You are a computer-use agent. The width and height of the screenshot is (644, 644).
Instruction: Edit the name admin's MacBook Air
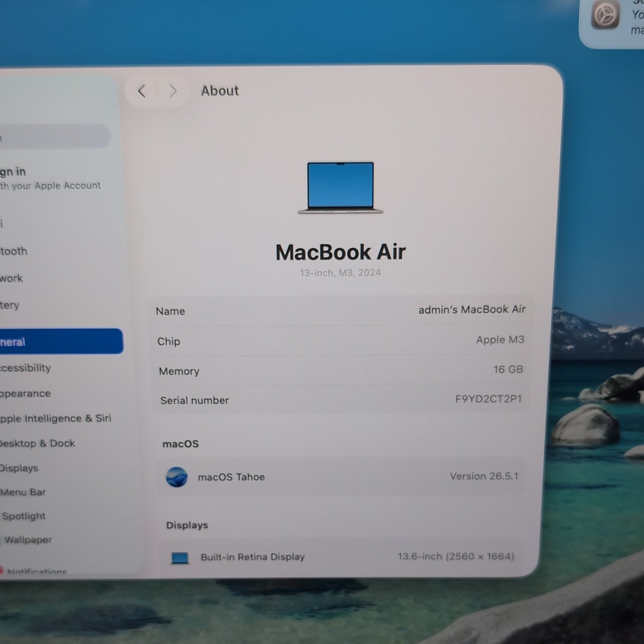(x=472, y=309)
